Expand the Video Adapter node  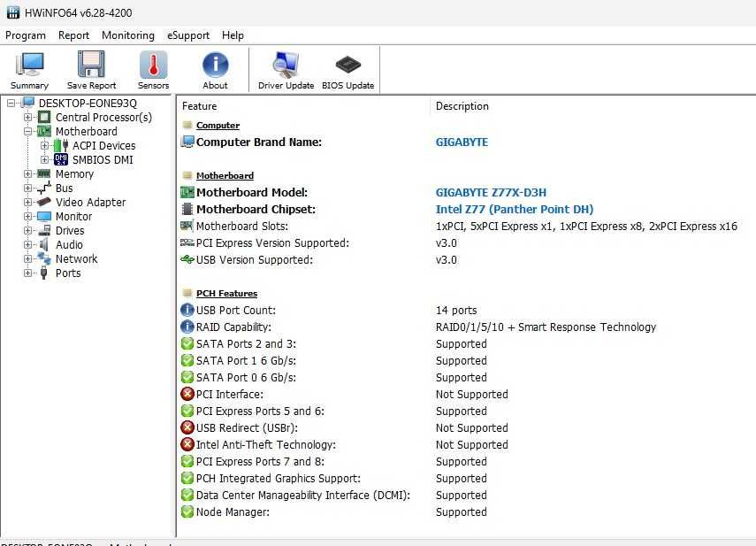pos(27,202)
